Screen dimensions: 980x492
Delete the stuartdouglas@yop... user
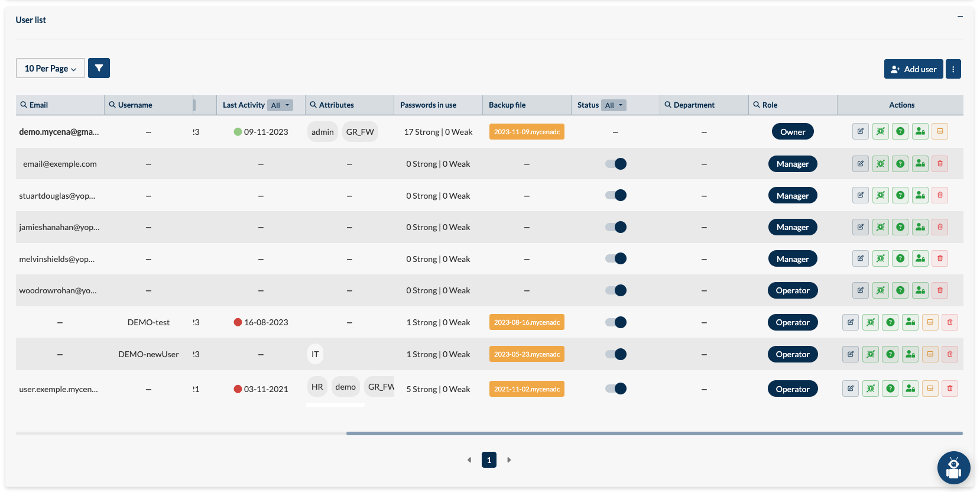point(940,195)
